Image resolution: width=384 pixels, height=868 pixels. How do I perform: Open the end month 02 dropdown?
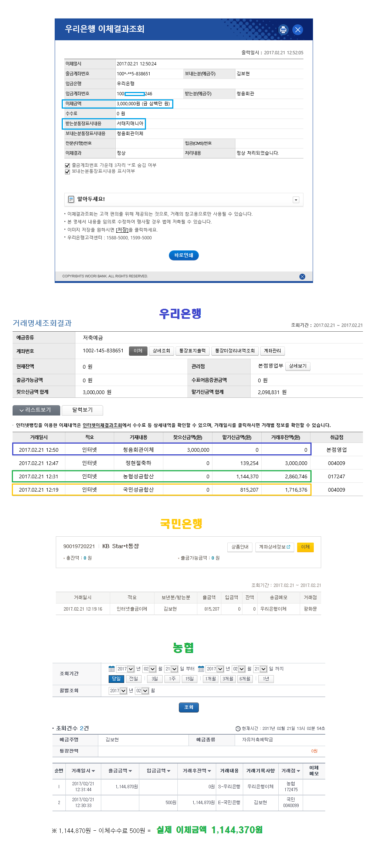(x=239, y=669)
